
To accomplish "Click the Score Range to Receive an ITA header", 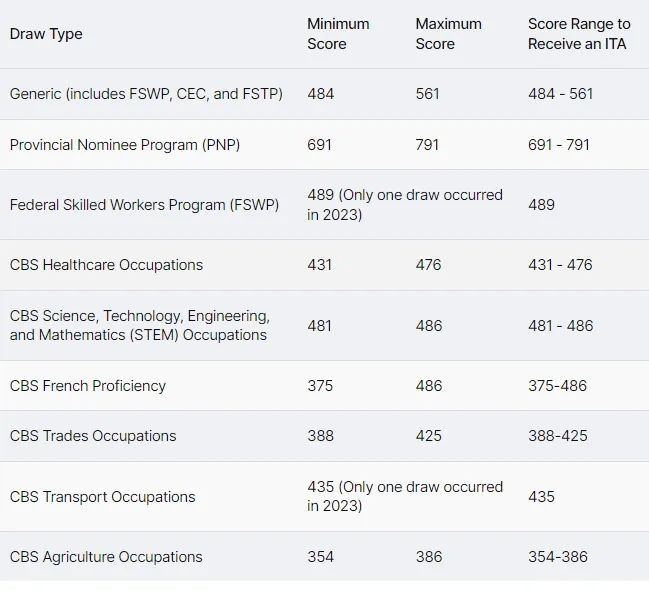I will [x=579, y=34].
